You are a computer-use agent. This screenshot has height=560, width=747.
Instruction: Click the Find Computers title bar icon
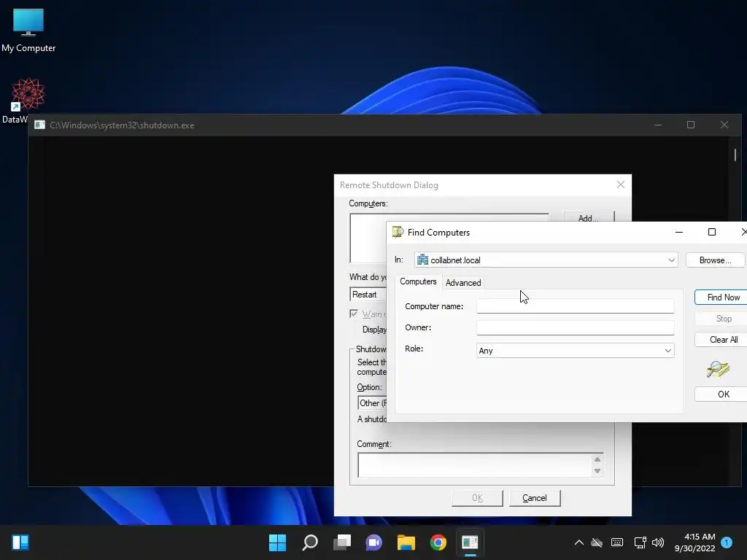point(398,232)
